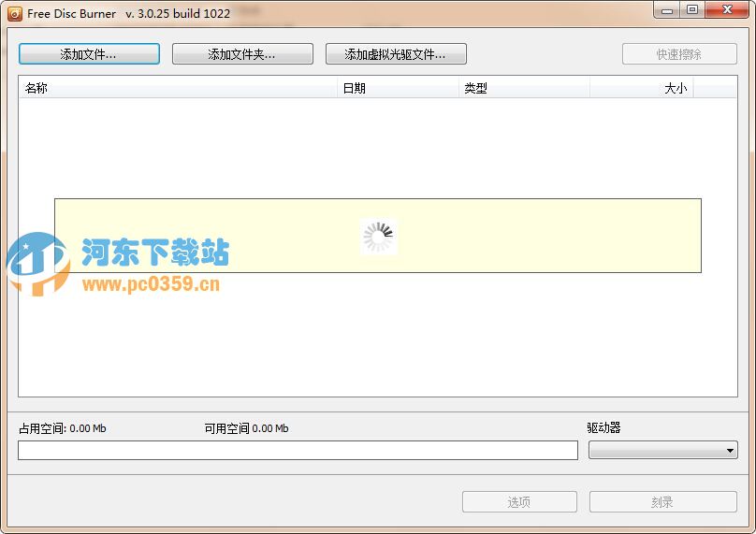Close the Free Disc Burner window
Screen dimensions: 756x534
pyautogui.click(x=727, y=9)
